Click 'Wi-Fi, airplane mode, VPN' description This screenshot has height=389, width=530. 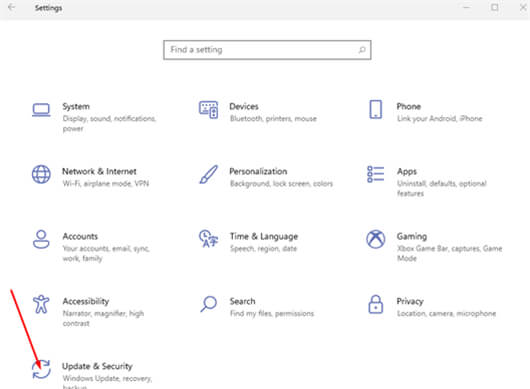point(106,184)
